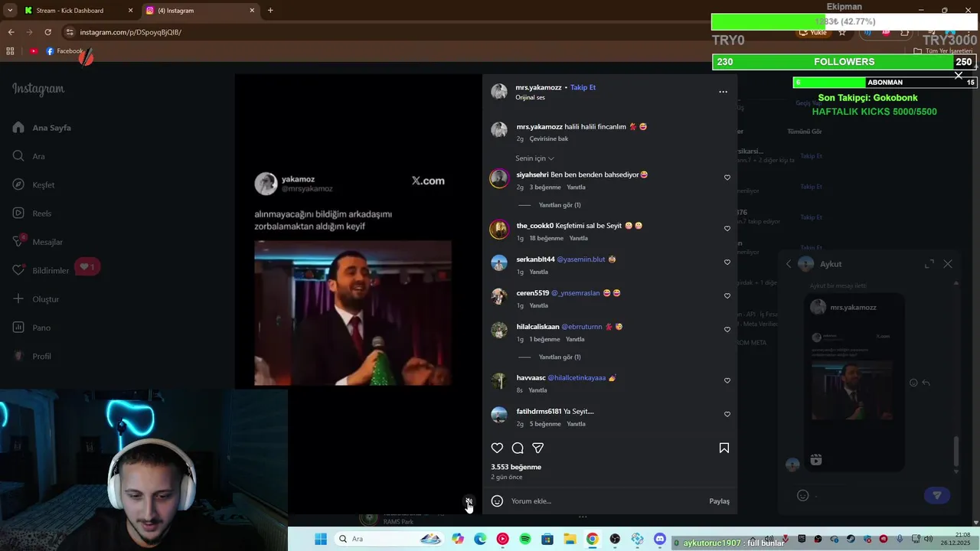Viewport: 980px width, 551px height.
Task: Click Takip Et to follow mrs.yakamozz
Action: [583, 87]
